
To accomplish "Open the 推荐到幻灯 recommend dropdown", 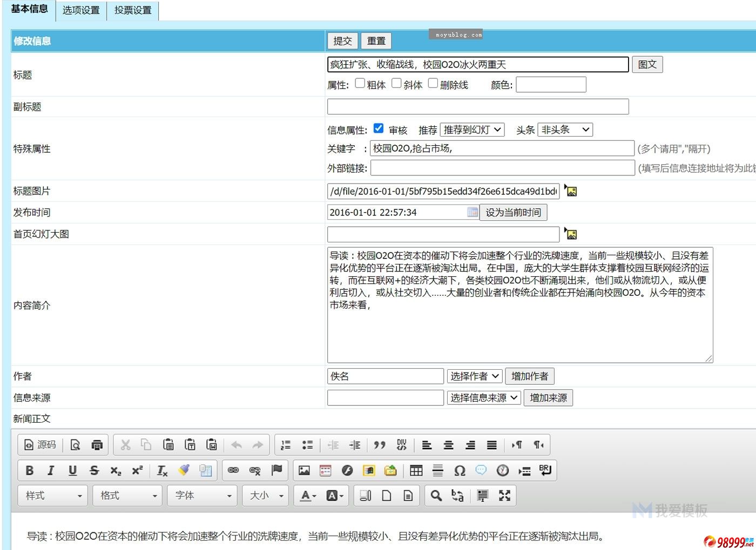I will point(473,130).
